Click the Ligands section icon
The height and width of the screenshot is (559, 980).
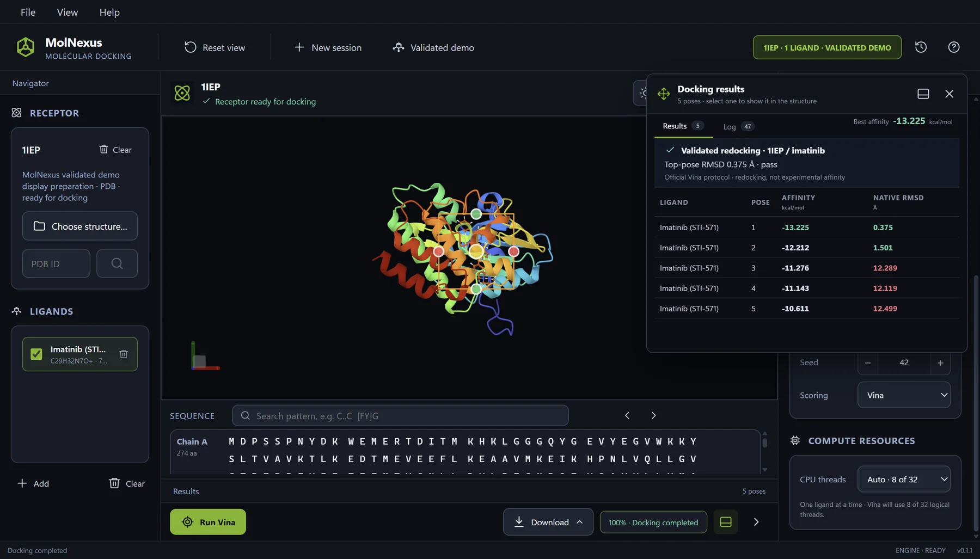point(16,311)
